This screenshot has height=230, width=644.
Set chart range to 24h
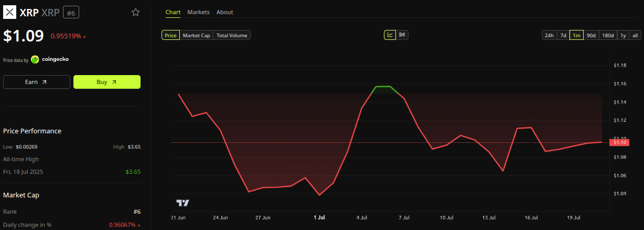tap(549, 35)
